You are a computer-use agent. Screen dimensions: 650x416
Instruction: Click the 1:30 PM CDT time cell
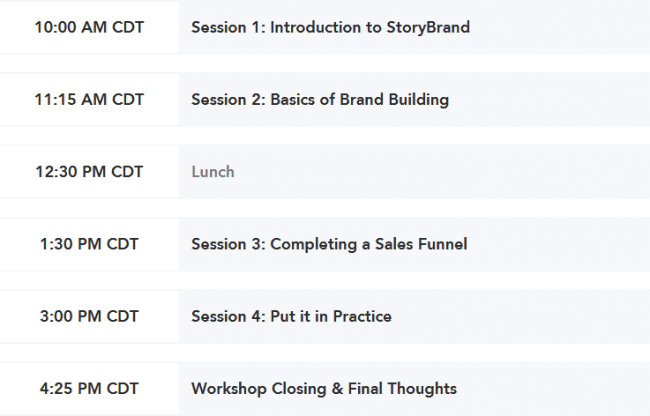[x=89, y=244]
